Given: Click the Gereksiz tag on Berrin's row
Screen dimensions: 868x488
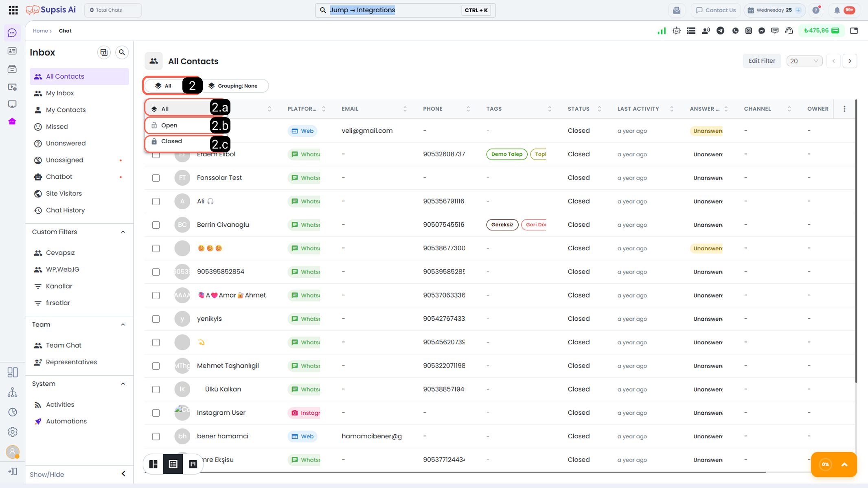Looking at the screenshot, I should [x=502, y=225].
